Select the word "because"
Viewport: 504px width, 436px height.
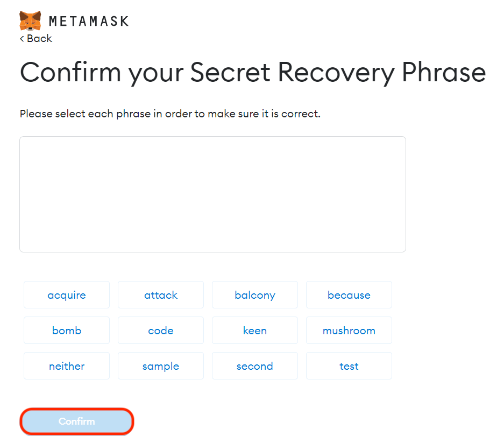(349, 295)
